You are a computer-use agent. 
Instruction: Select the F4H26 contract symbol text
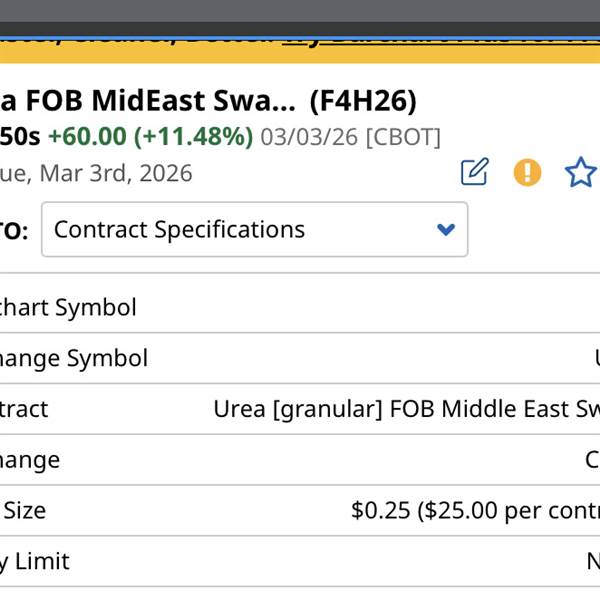tap(363, 101)
